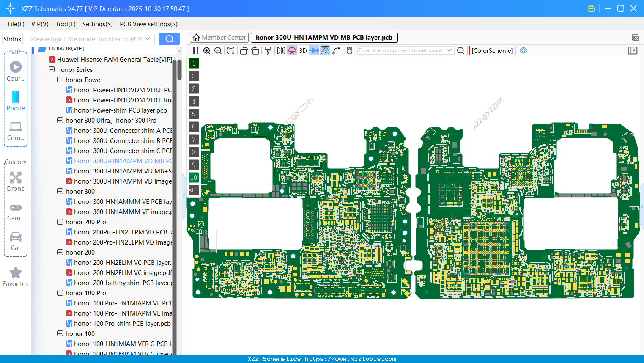Open honor 300U-HN1AMPM VD image PDF
Screen dimensions: 644x363
tap(119, 181)
